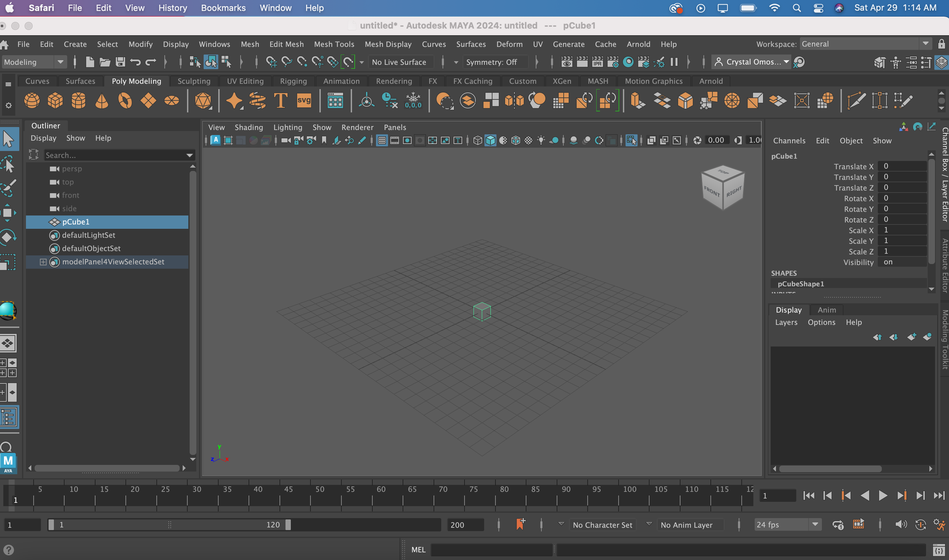Screen dimensions: 949x560
Task: Click the Outliner horizontal scrollbar
Action: pyautogui.click(x=107, y=468)
